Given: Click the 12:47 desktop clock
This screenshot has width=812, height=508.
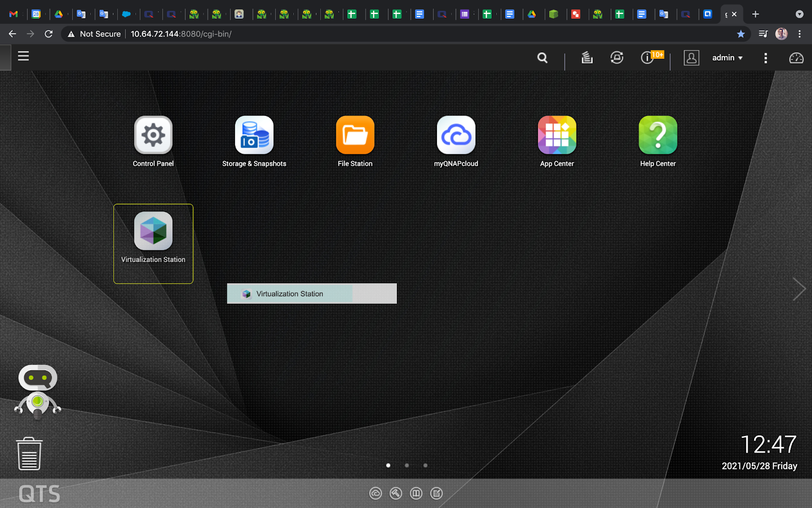Looking at the screenshot, I should pos(768,444).
